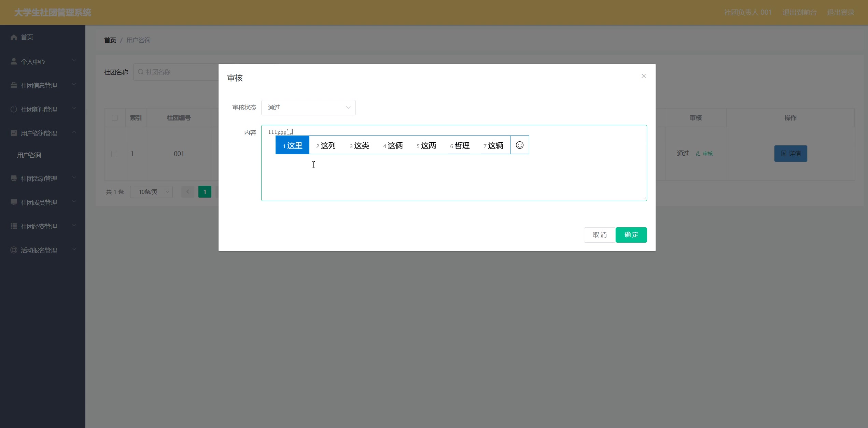Click the grid icon beside 社团经费管理

click(x=14, y=226)
